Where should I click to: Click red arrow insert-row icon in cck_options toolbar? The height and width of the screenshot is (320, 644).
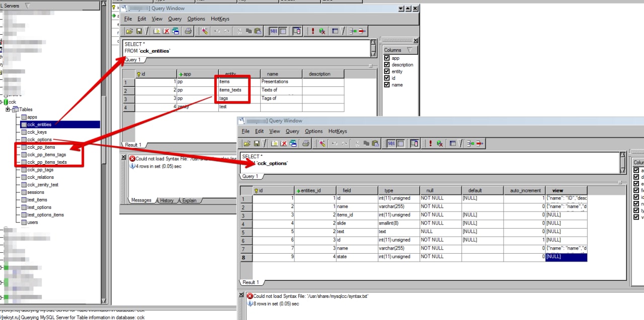pos(479,143)
